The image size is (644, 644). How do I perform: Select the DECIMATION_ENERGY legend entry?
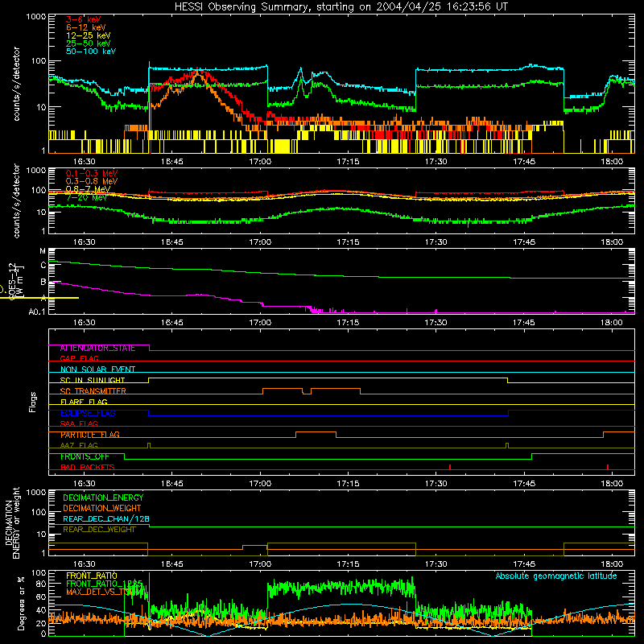(x=103, y=497)
